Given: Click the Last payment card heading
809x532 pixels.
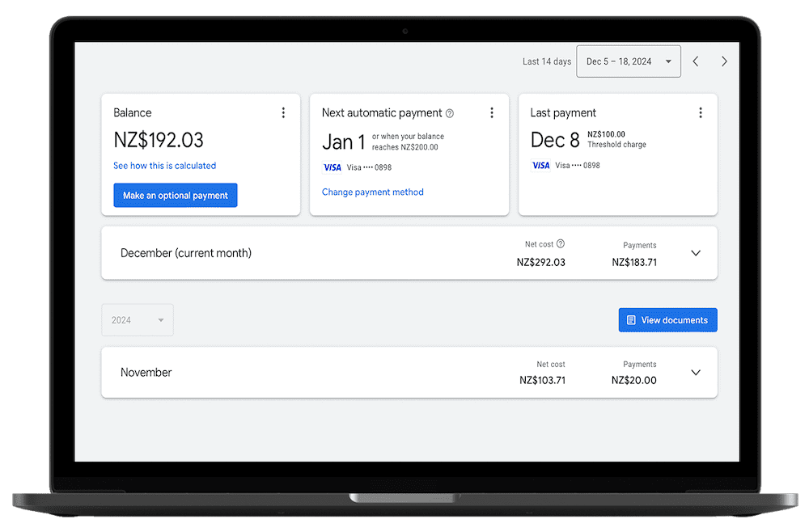Looking at the screenshot, I should point(563,113).
